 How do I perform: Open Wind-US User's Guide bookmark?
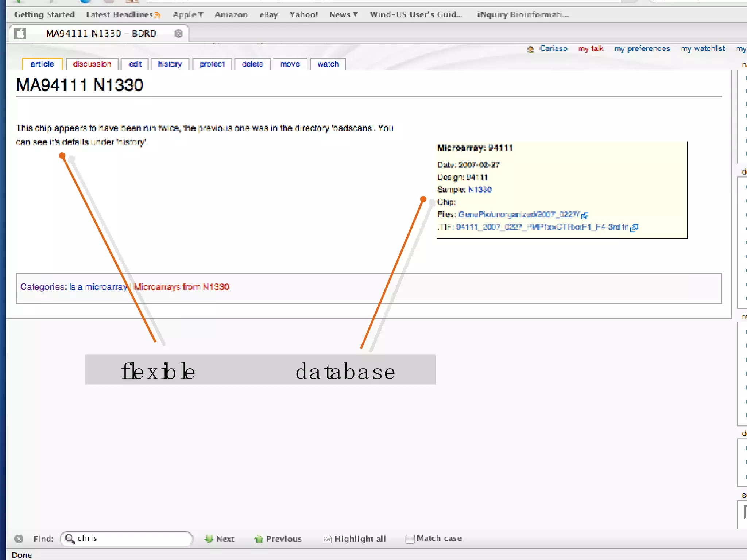[x=416, y=15]
